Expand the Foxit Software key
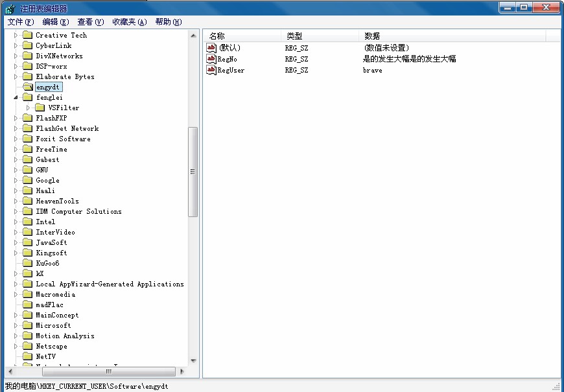The height and width of the screenshot is (392, 564). [x=16, y=139]
